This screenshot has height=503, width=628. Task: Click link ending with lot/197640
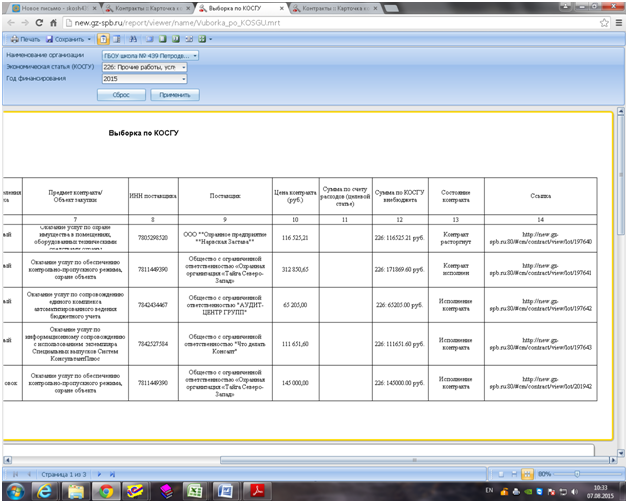(x=540, y=238)
